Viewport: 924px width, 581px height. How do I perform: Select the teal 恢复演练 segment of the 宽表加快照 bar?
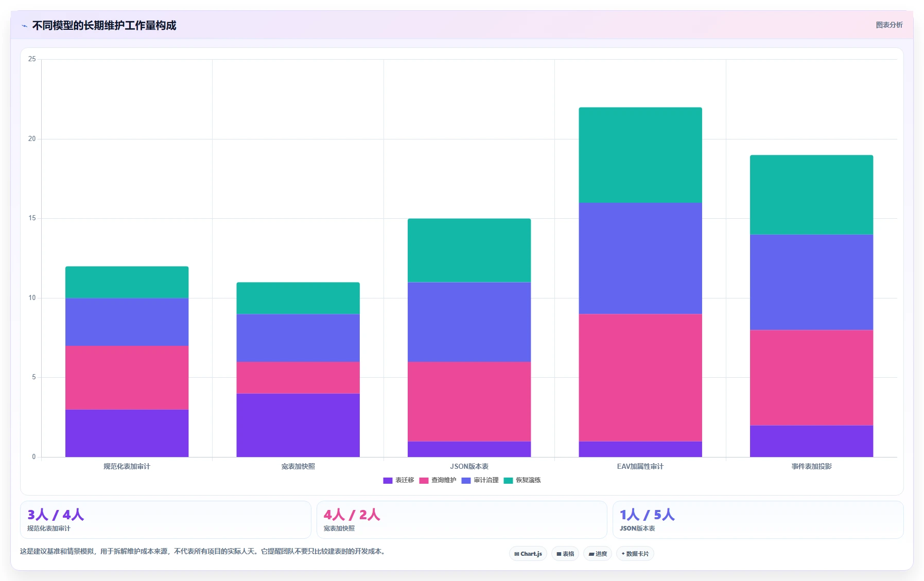click(x=298, y=298)
